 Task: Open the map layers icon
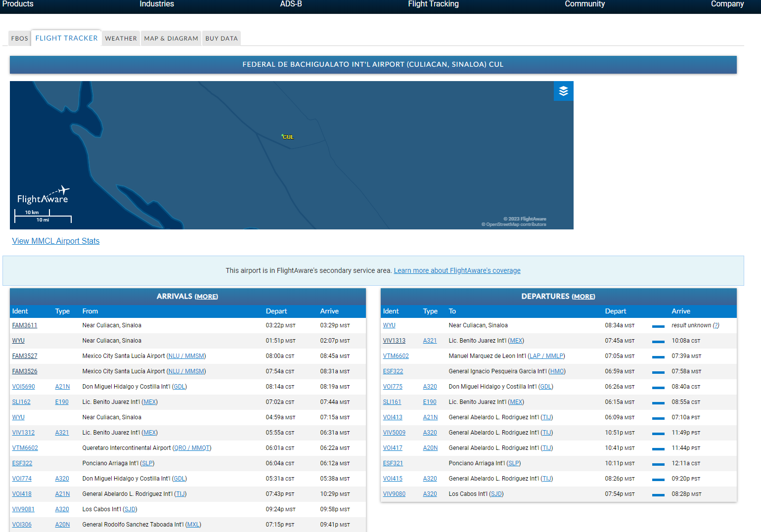click(x=563, y=91)
